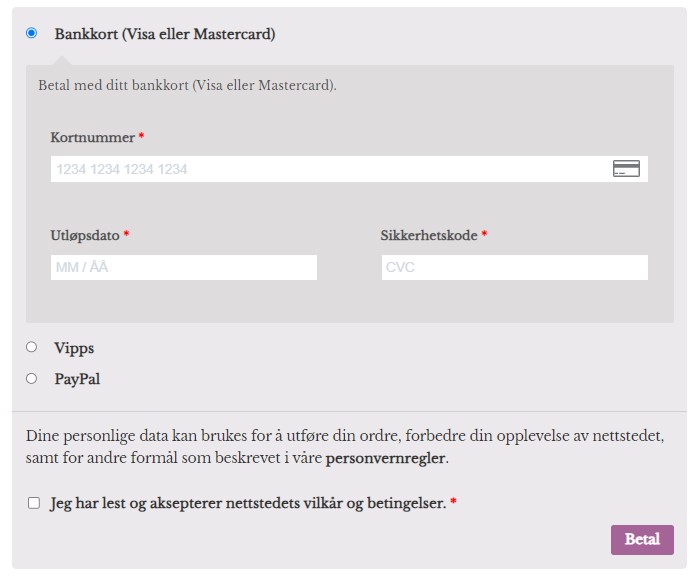Screen dimensions: 699x577
Task: Click the PayPal payment option label
Action: pyautogui.click(x=77, y=379)
